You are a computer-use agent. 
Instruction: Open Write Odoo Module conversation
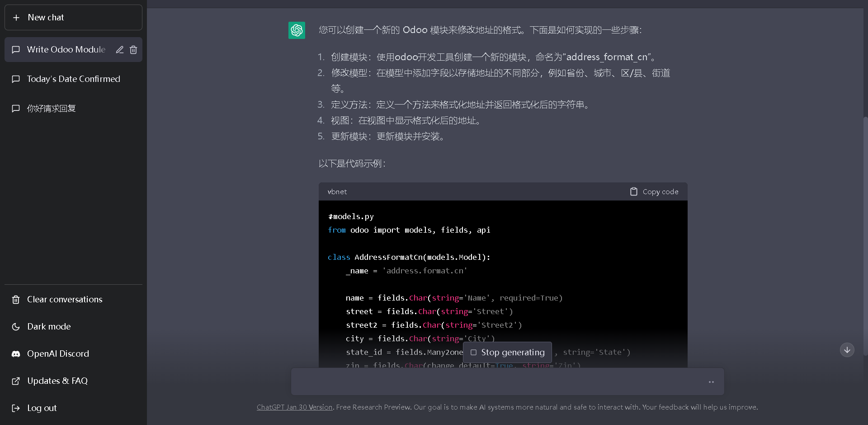pos(66,50)
